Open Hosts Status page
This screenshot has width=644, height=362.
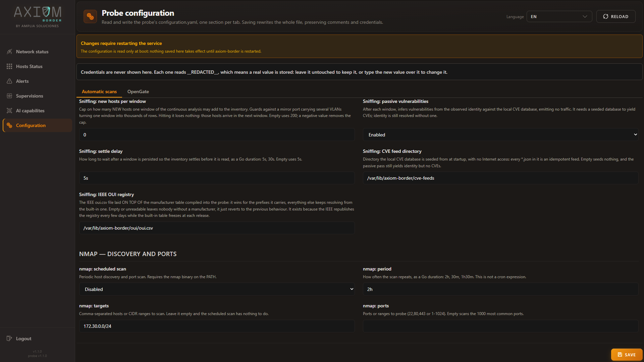(x=38, y=66)
